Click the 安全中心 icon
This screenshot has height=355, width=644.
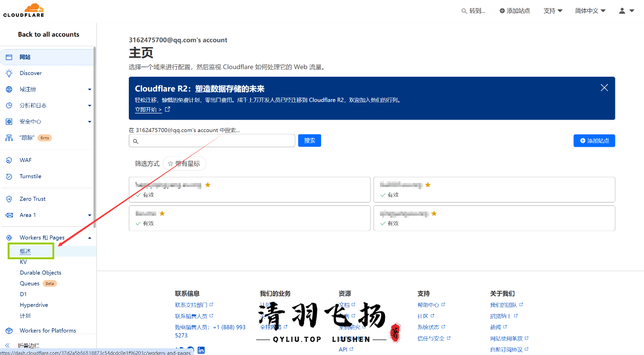tap(9, 122)
